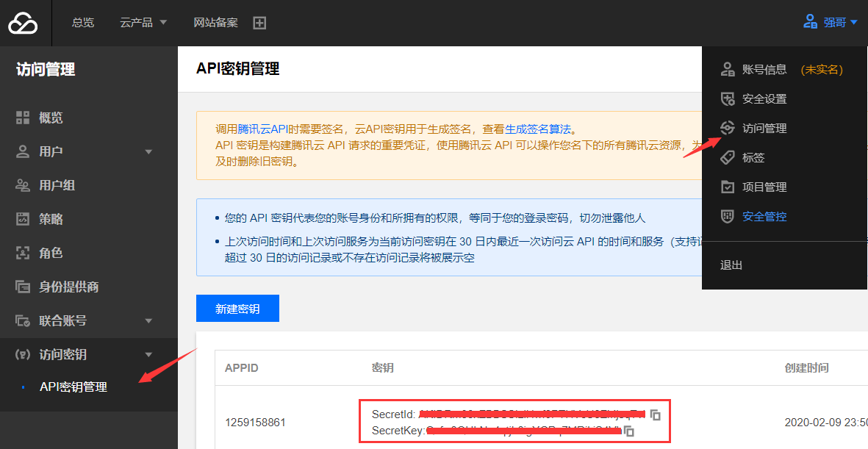868x449 pixels.
Task: Click the 安全设置 shield icon in menu
Action: coord(728,98)
